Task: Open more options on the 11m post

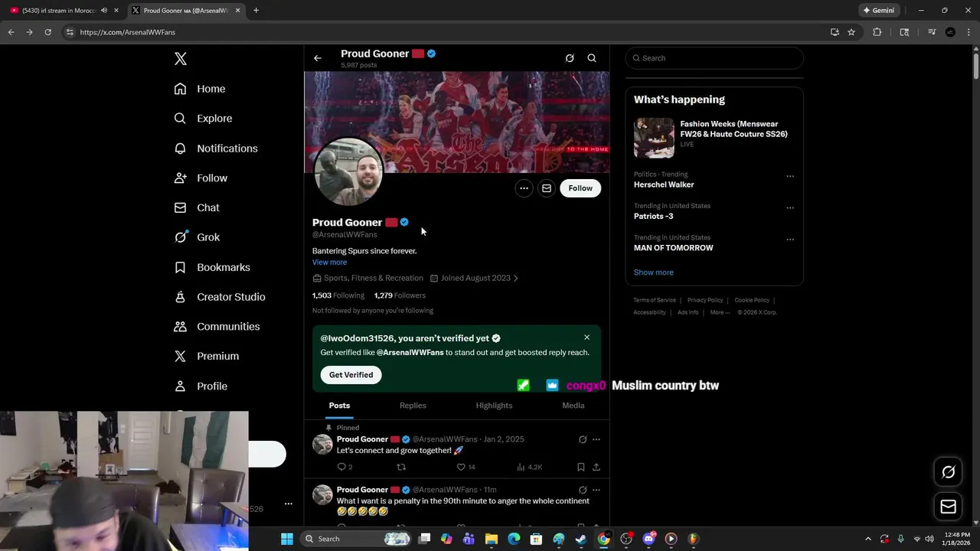Action: tap(596, 490)
